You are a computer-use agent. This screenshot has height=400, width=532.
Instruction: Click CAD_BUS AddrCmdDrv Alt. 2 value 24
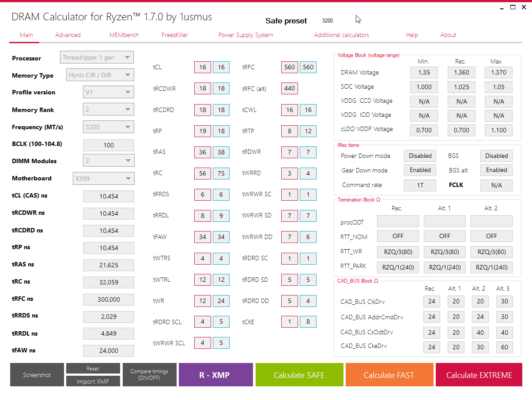480,317
